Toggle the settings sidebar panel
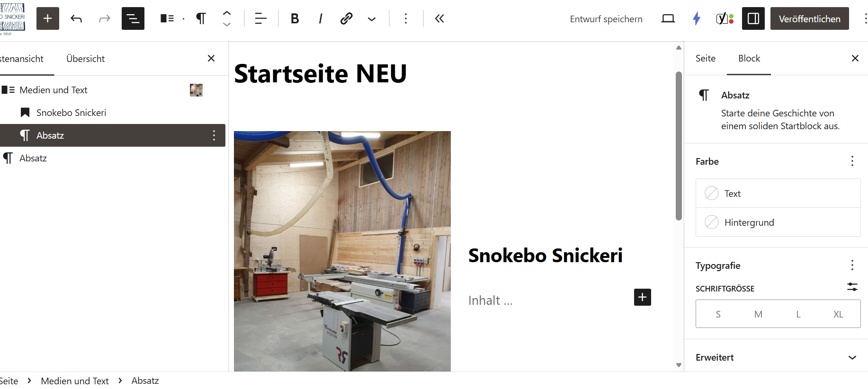Screen dimensions: 868x389 tap(753, 18)
